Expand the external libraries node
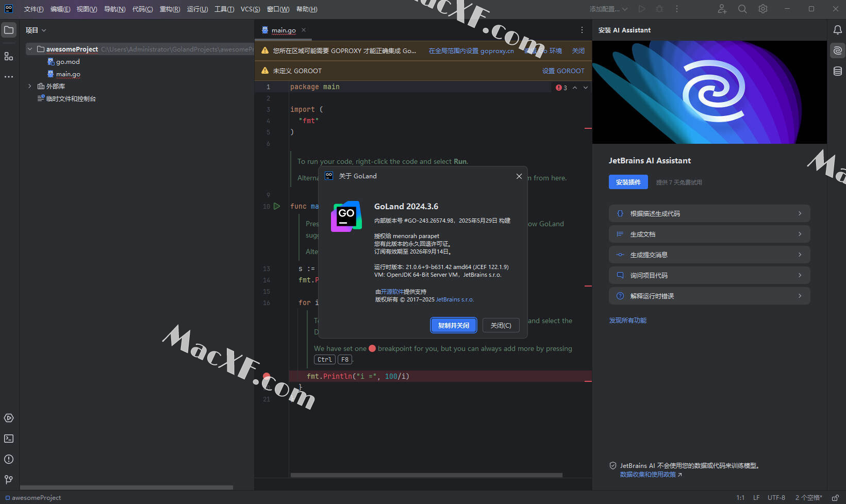This screenshot has height=504, width=846. click(x=30, y=86)
